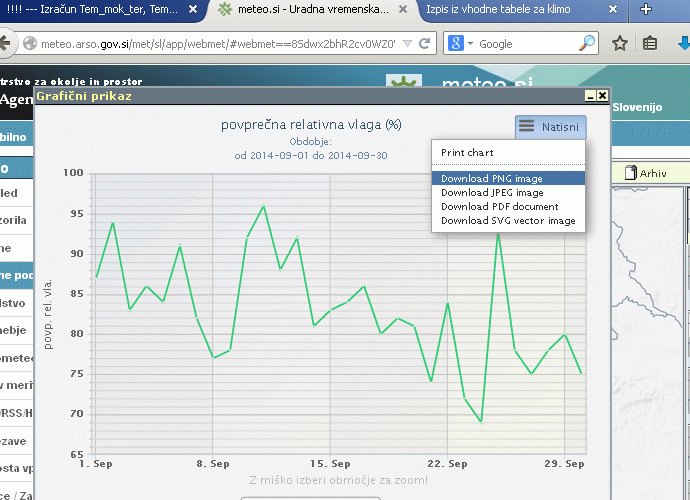Choose Download PNG image option
This screenshot has height=500, width=690.
pyautogui.click(x=492, y=178)
